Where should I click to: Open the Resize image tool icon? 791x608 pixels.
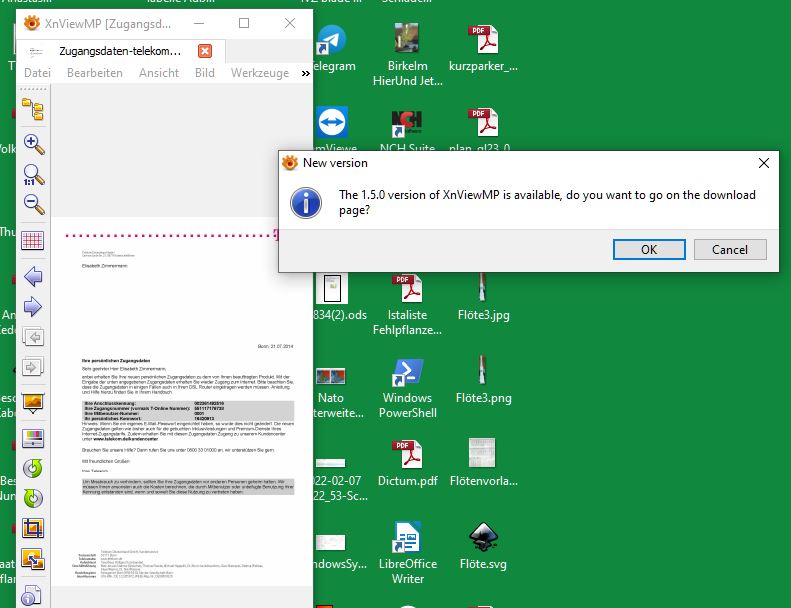[33, 559]
